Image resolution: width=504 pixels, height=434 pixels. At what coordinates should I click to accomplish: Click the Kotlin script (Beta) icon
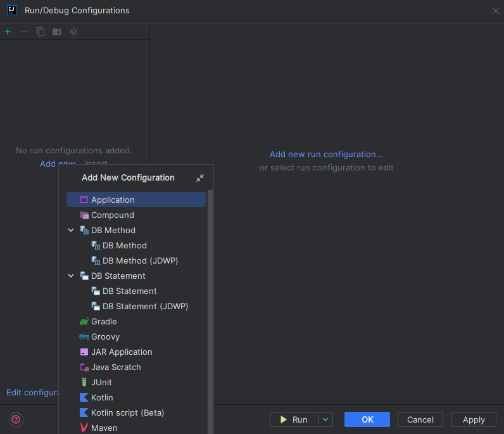(84, 412)
